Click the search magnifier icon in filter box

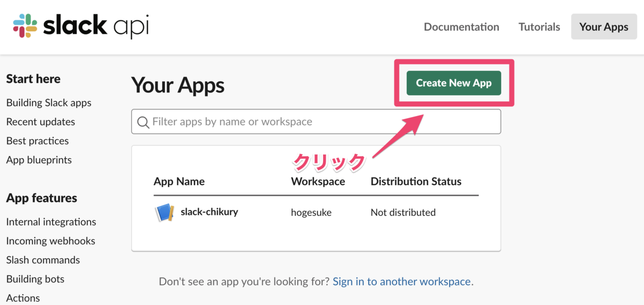[x=143, y=122]
